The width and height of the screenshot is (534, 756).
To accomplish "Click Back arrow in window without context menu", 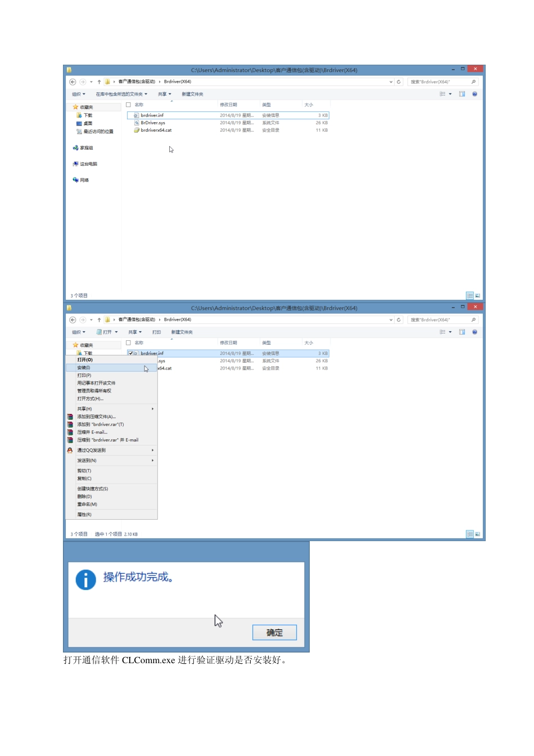I will pos(73,82).
